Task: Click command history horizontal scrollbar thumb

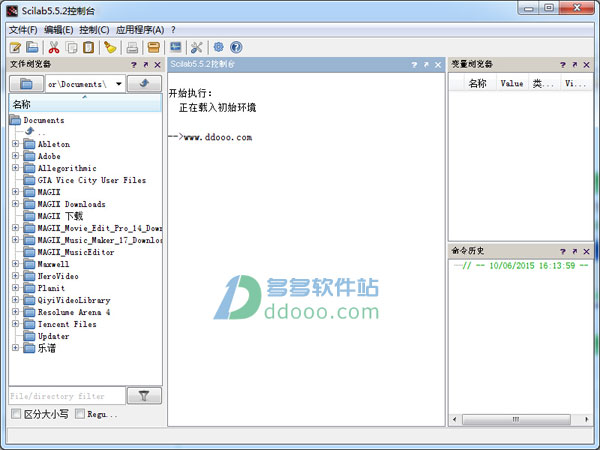Action: [x=516, y=419]
